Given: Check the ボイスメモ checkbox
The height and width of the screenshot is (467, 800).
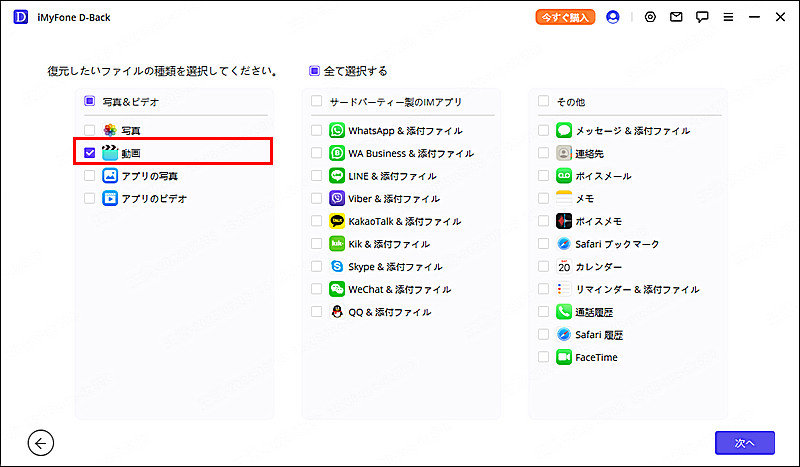Looking at the screenshot, I should (543, 221).
